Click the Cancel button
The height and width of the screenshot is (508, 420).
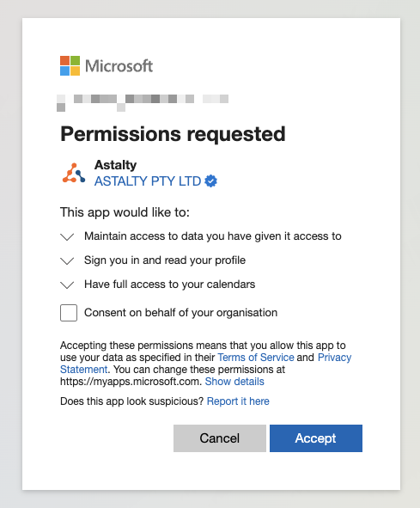220,438
